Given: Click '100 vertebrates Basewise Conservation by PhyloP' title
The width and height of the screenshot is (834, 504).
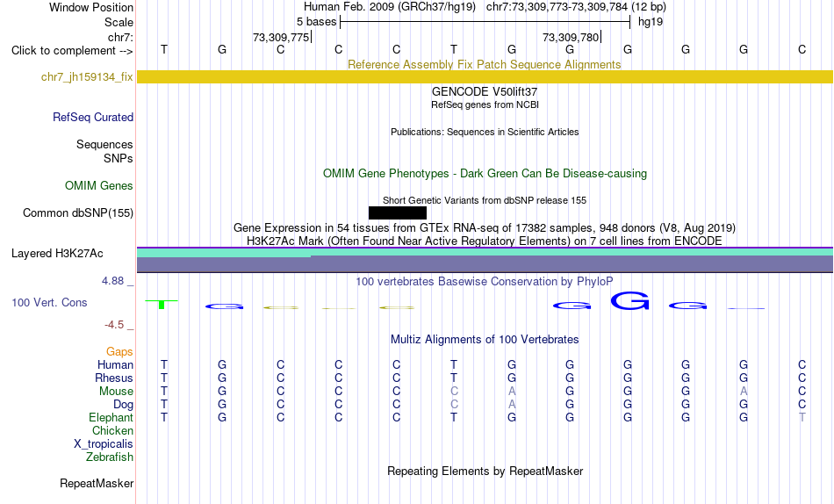Looking at the screenshot, I should click(x=485, y=282).
